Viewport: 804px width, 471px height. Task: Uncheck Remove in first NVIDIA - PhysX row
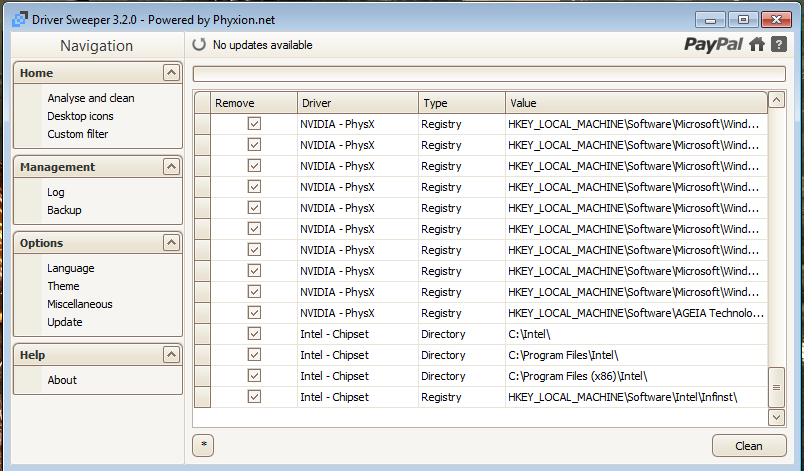pyautogui.click(x=254, y=124)
